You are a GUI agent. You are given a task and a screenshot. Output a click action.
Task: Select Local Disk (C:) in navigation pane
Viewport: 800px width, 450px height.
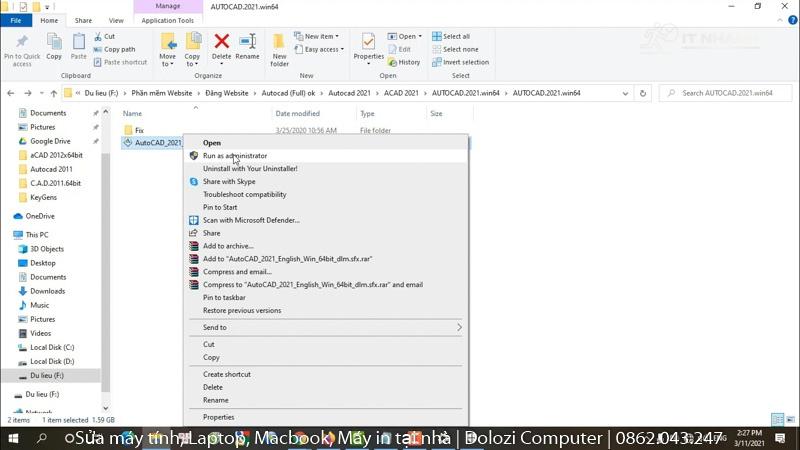(52, 347)
